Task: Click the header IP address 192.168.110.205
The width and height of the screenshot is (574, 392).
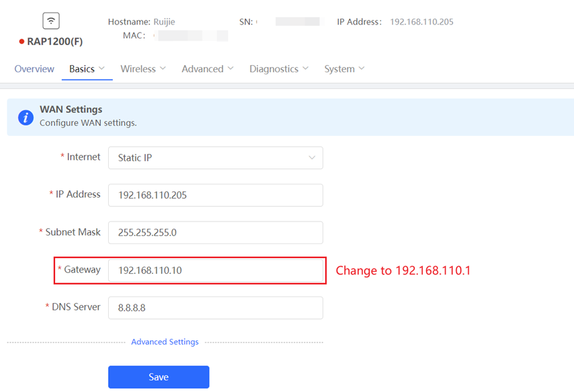Action: coord(422,22)
